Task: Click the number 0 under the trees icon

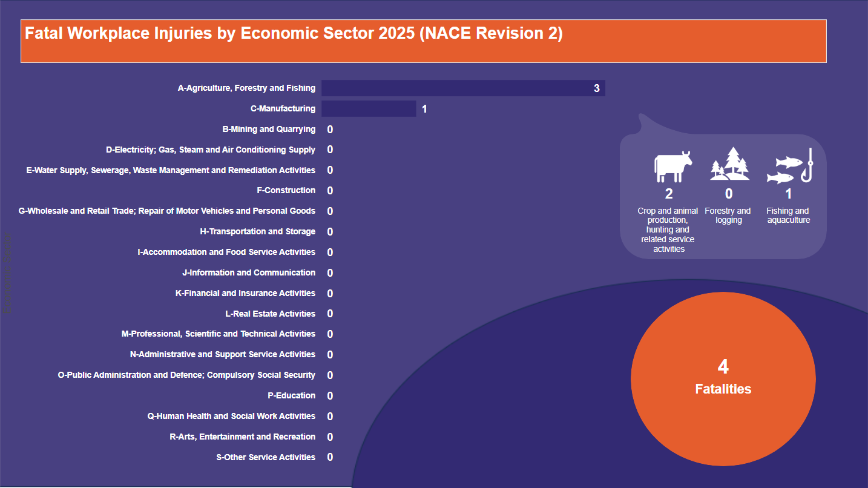Action: [729, 194]
